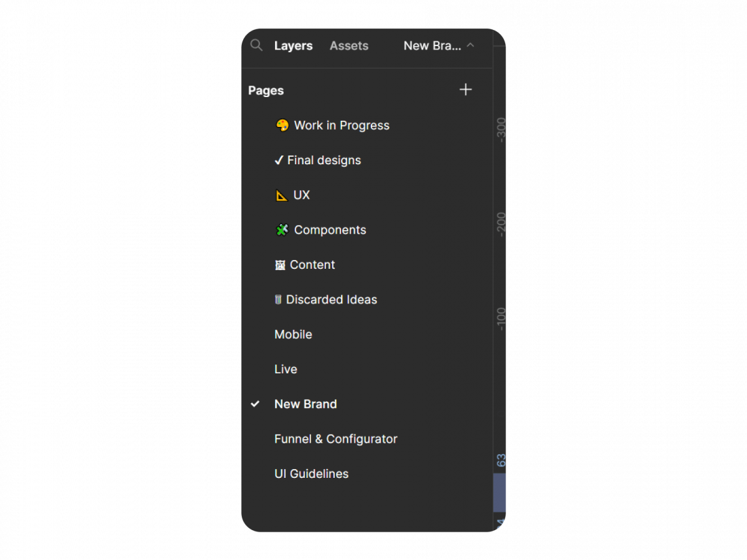Click the ruler icon next to UX
This screenshot has height=560, width=747.
click(x=281, y=195)
